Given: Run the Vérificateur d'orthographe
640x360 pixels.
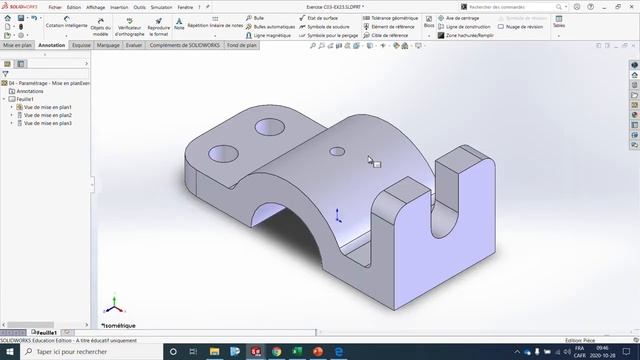Looking at the screenshot, I should click(129, 27).
